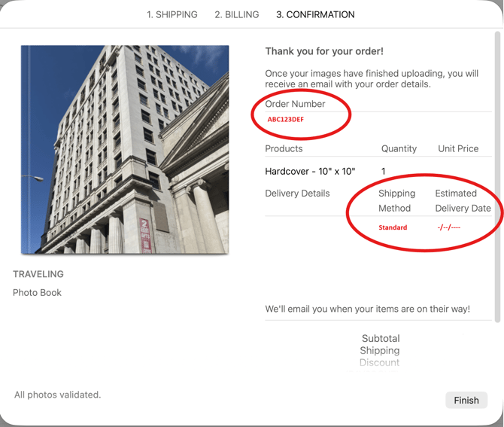Click the ABC123DEF order number
The height and width of the screenshot is (427, 504).
pos(286,120)
